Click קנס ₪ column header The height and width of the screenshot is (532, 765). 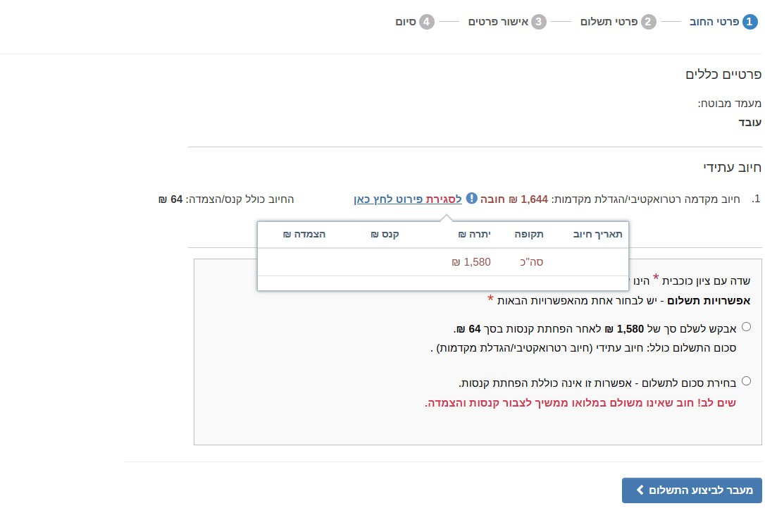click(385, 234)
